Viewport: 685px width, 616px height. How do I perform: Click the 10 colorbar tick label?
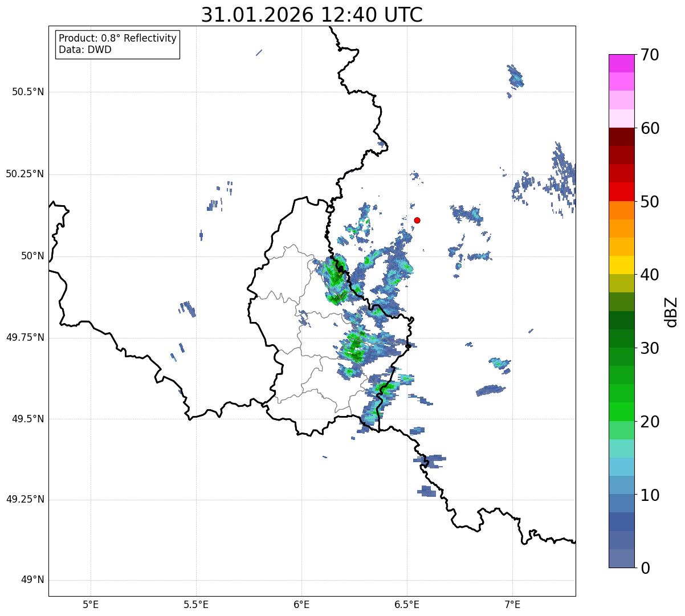click(650, 495)
